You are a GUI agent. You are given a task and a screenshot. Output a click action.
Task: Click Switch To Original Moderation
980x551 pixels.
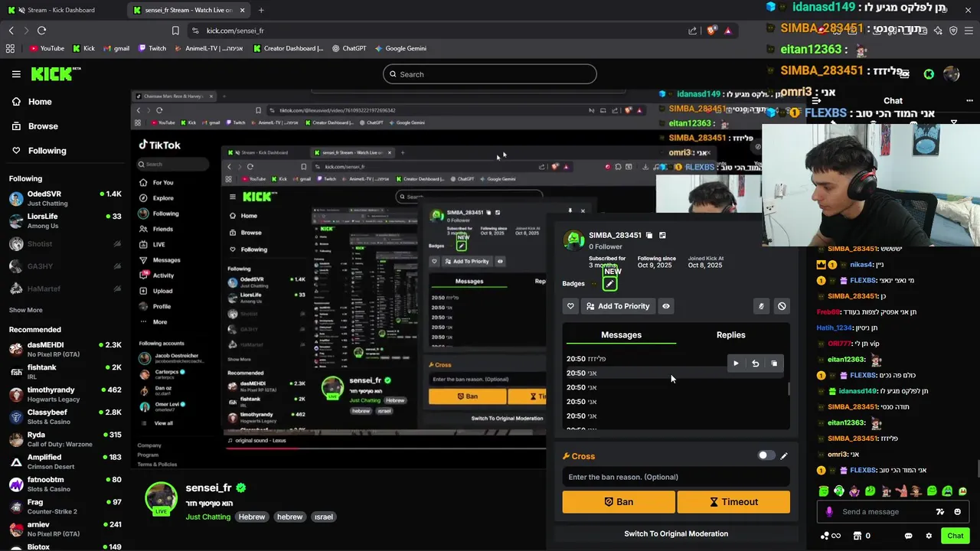(x=676, y=533)
